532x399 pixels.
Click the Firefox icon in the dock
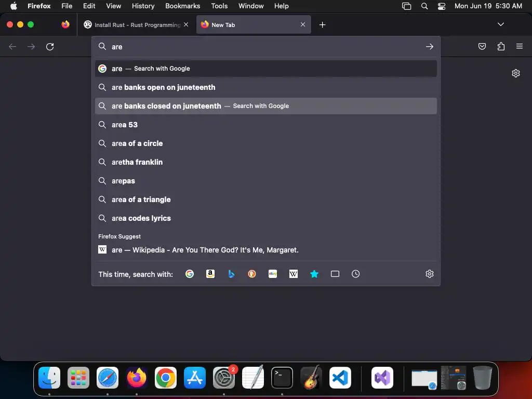(x=137, y=378)
